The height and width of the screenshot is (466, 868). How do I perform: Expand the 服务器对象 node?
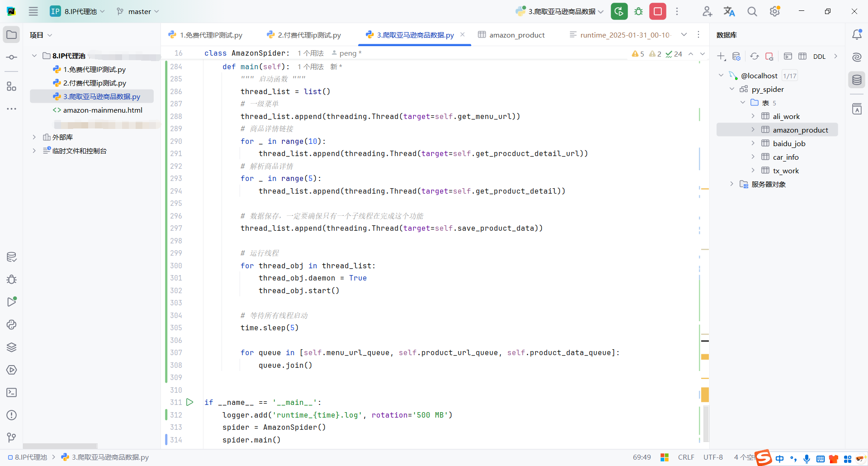(x=732, y=184)
